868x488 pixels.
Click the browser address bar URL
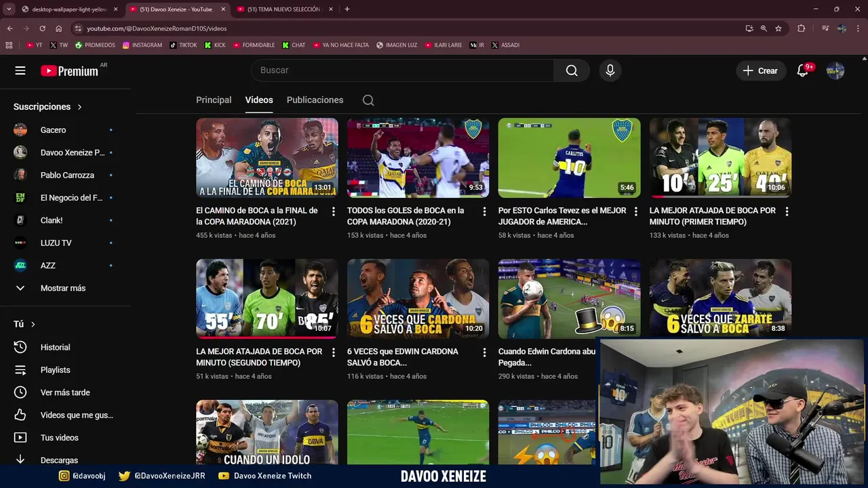(x=157, y=28)
